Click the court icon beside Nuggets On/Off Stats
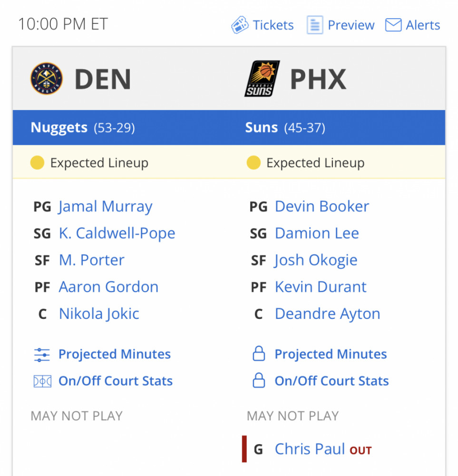This screenshot has width=458, height=476. coord(42,381)
